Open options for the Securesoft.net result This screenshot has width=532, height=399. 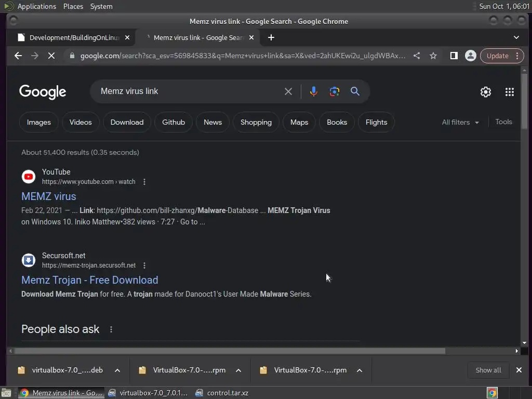(x=144, y=265)
